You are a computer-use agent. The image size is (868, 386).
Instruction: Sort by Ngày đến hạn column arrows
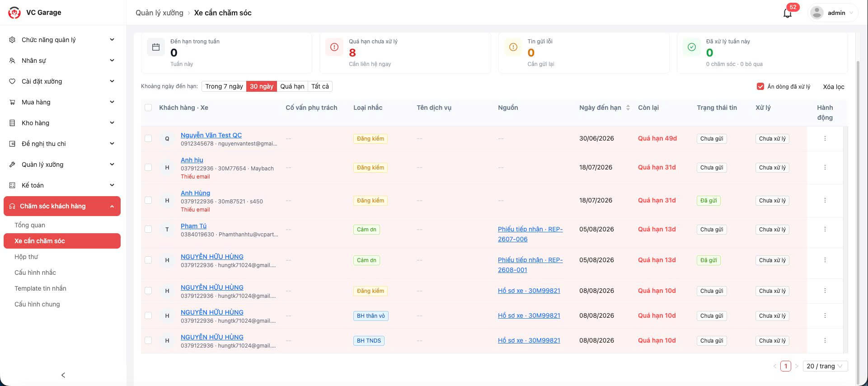pos(628,108)
